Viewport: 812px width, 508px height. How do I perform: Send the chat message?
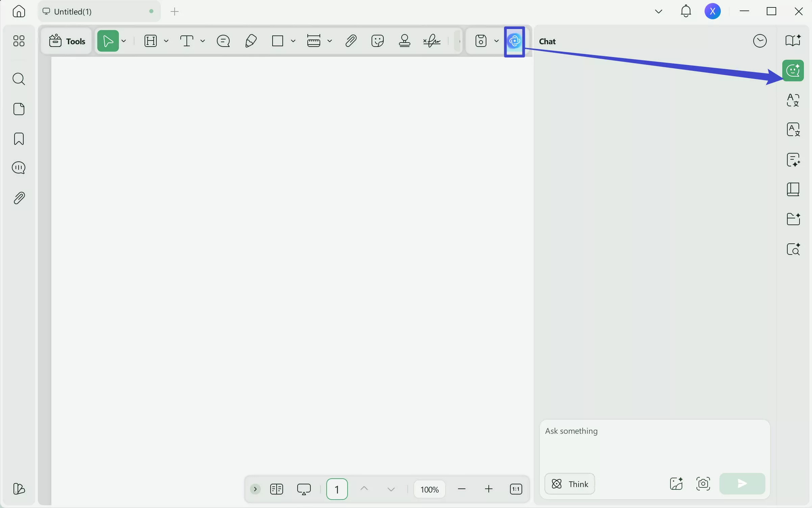(742, 484)
